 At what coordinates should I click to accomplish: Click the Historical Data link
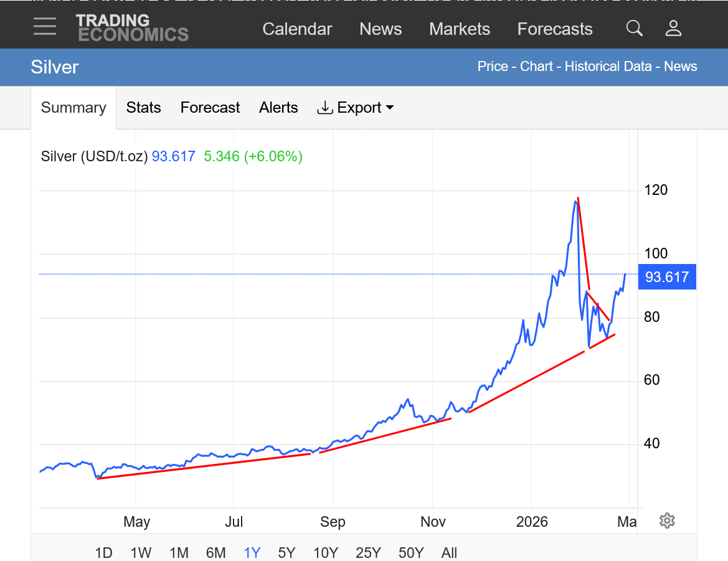[x=608, y=67]
